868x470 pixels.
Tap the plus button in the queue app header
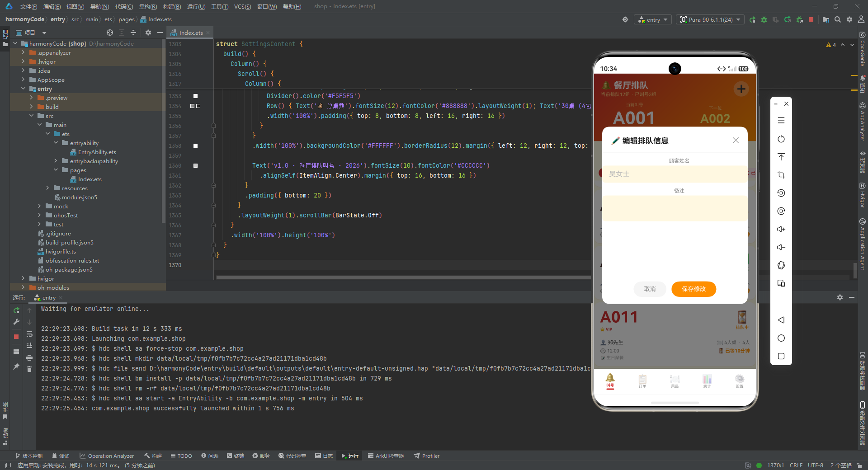(741, 89)
